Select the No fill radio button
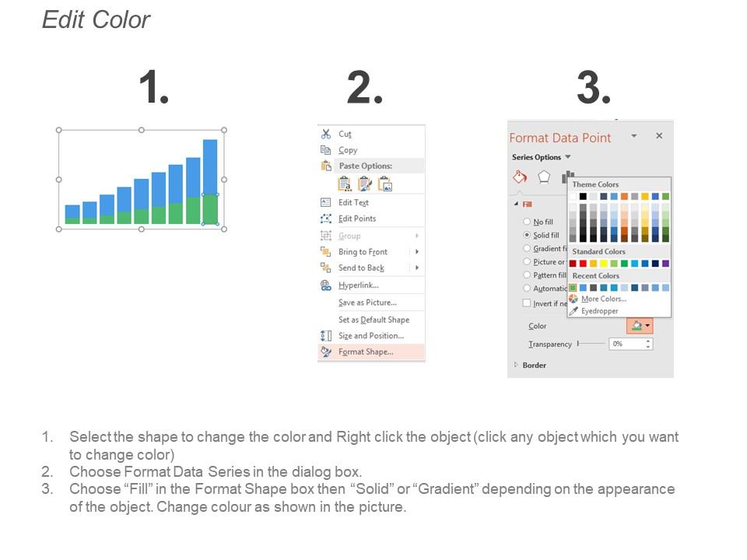This screenshot has height=560, width=747. click(x=527, y=222)
